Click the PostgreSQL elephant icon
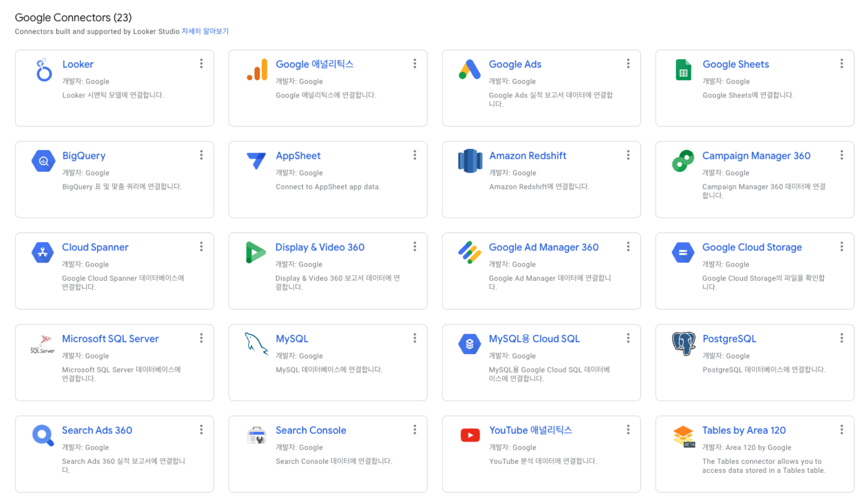This screenshot has height=504, width=868. coord(683,344)
